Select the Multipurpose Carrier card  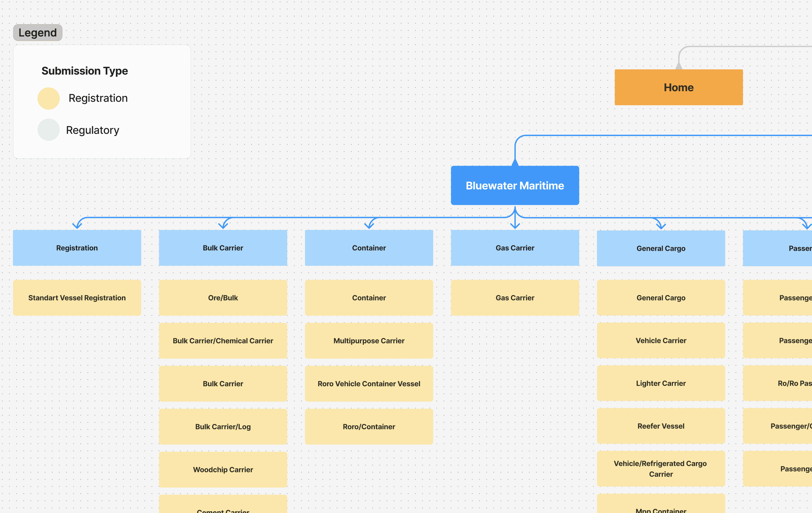369,341
